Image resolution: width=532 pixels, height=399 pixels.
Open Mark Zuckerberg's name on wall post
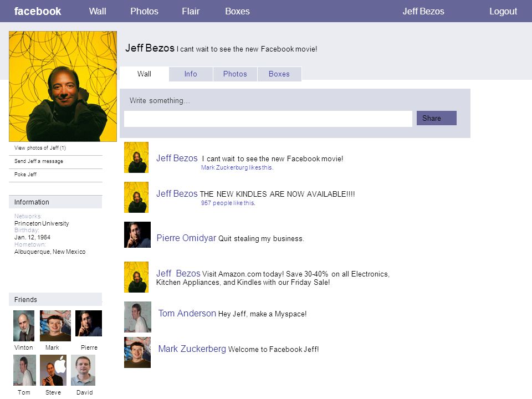click(x=192, y=349)
